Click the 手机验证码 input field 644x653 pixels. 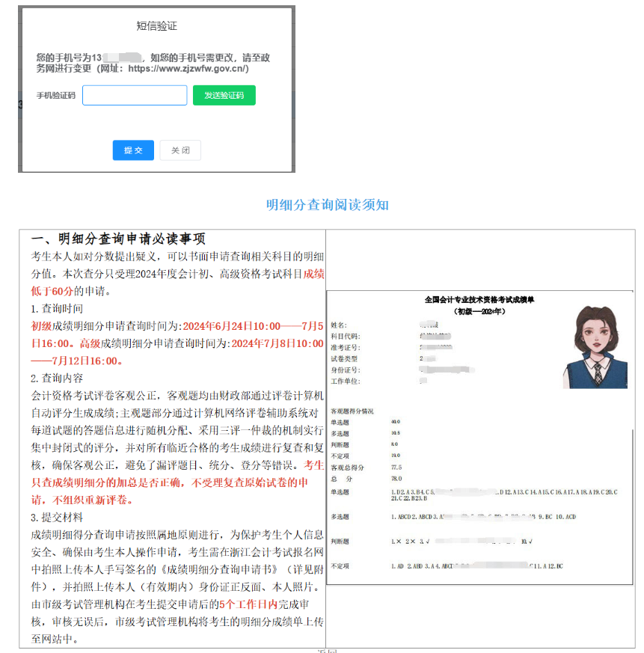(135, 95)
